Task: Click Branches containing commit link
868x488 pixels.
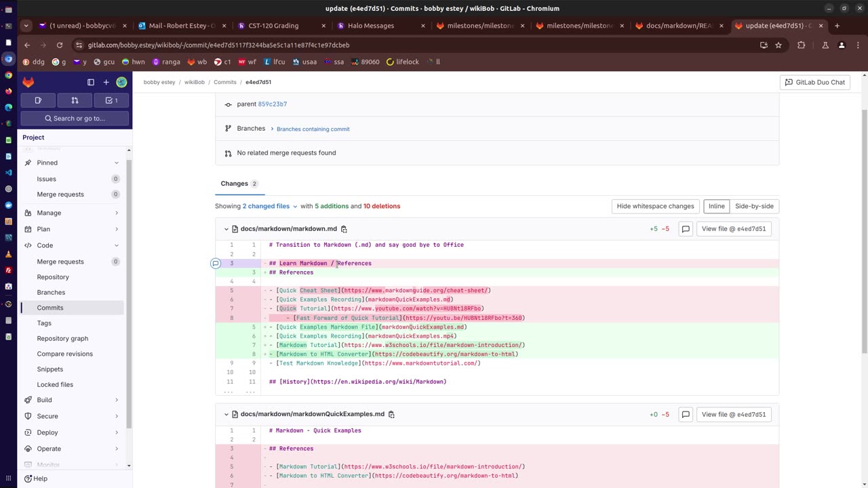Action: [x=313, y=129]
